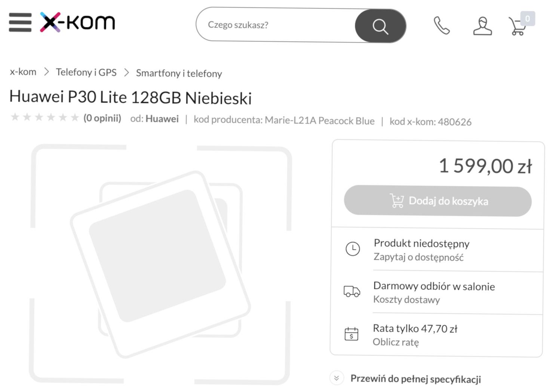549x392 pixels.
Task: Open the hamburger navigation menu
Action: coord(20,23)
